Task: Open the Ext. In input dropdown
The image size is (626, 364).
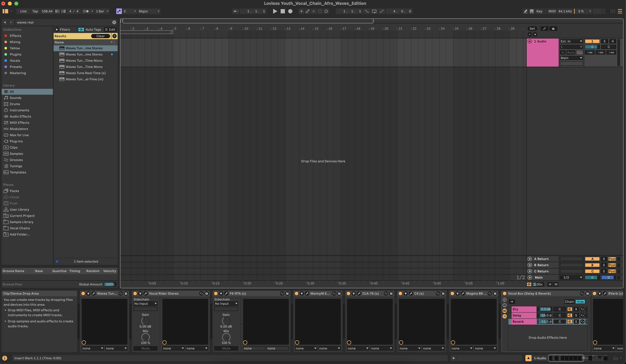Action: pos(571,41)
